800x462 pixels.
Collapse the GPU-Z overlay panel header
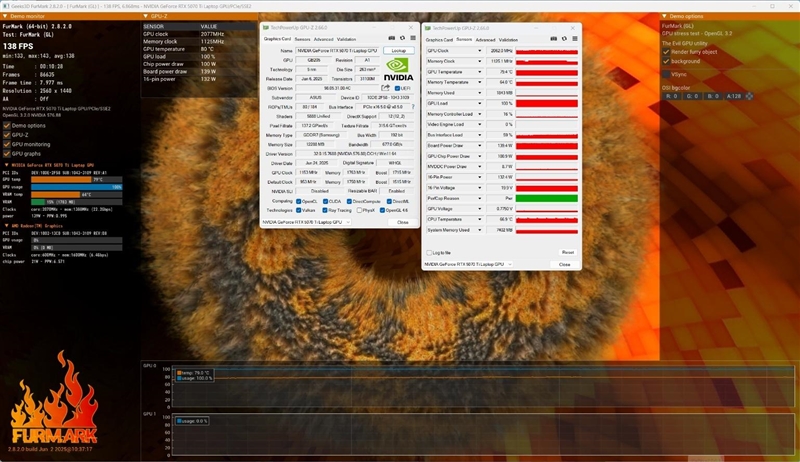pyautogui.click(x=146, y=16)
